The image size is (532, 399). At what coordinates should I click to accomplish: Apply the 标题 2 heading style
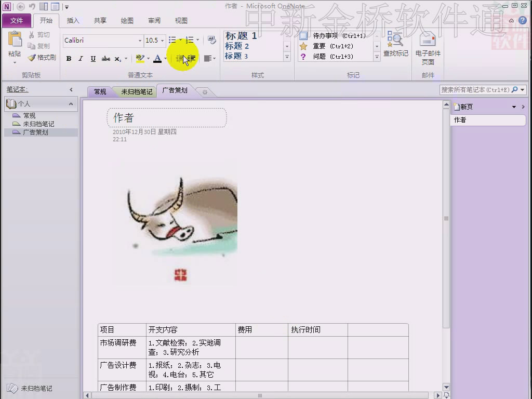tap(237, 46)
